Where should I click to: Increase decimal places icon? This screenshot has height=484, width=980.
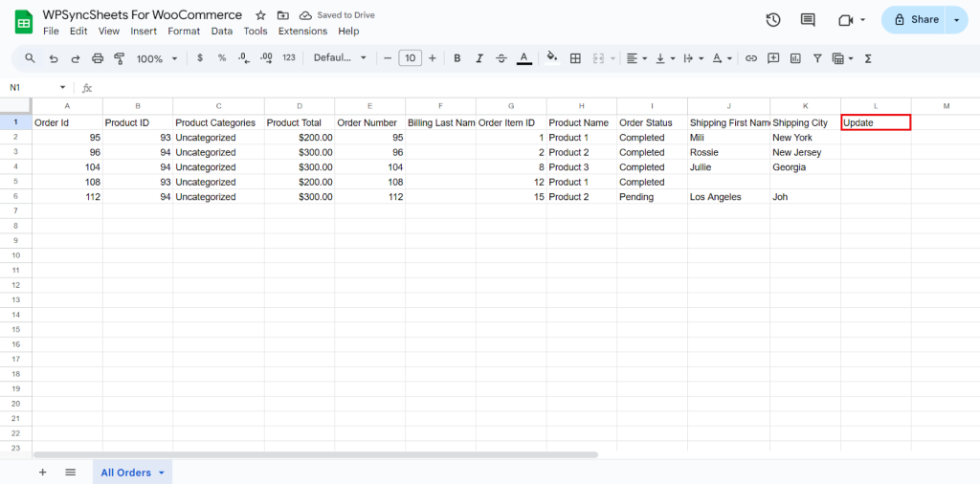pyautogui.click(x=266, y=58)
